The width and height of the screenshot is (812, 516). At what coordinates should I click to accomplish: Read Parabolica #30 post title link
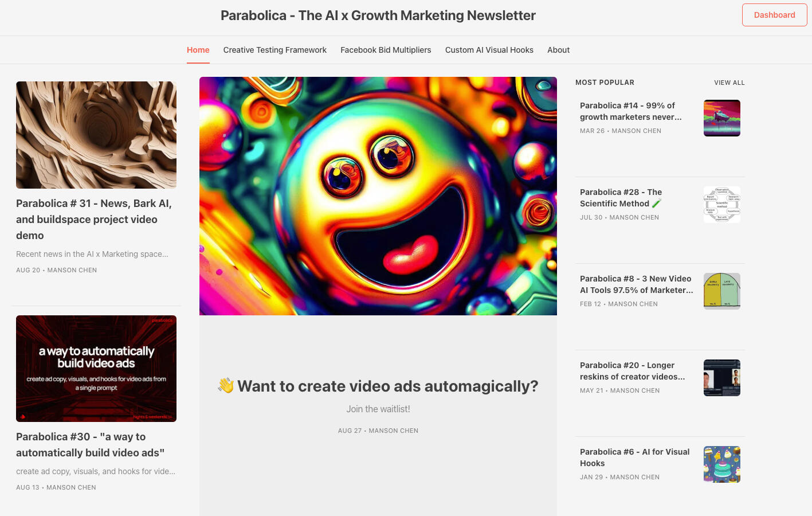point(90,445)
